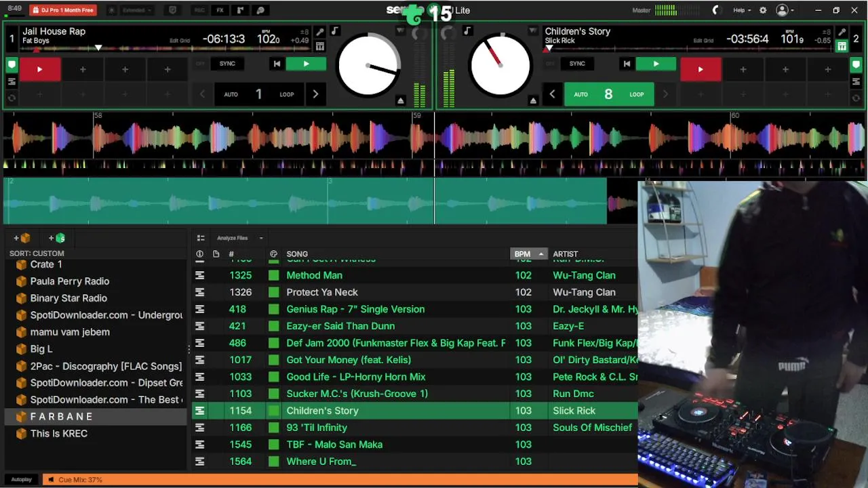
Task: Open the chat bubble icon in the top bar
Action: [x=260, y=10]
